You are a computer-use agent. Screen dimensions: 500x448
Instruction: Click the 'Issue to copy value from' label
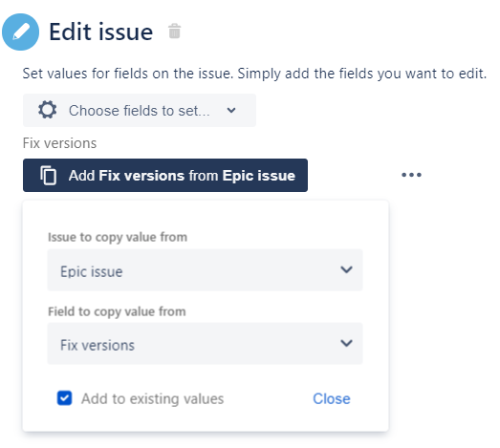click(118, 238)
